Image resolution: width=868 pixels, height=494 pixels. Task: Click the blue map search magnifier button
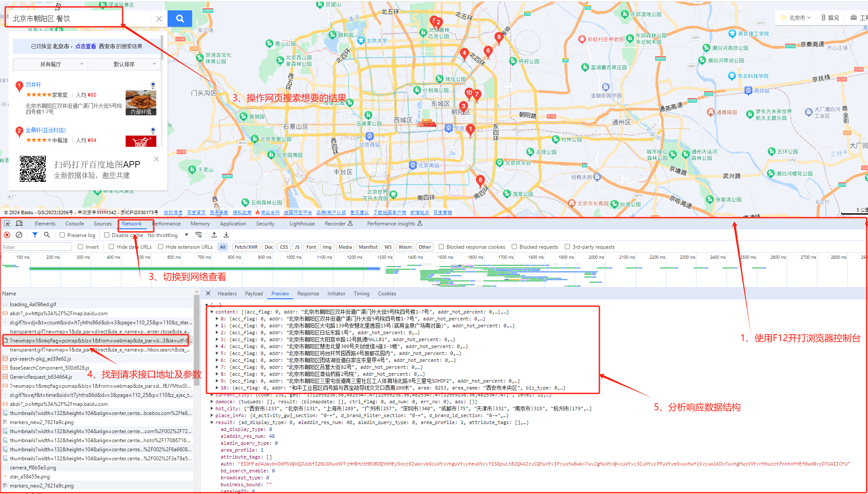[x=180, y=19]
